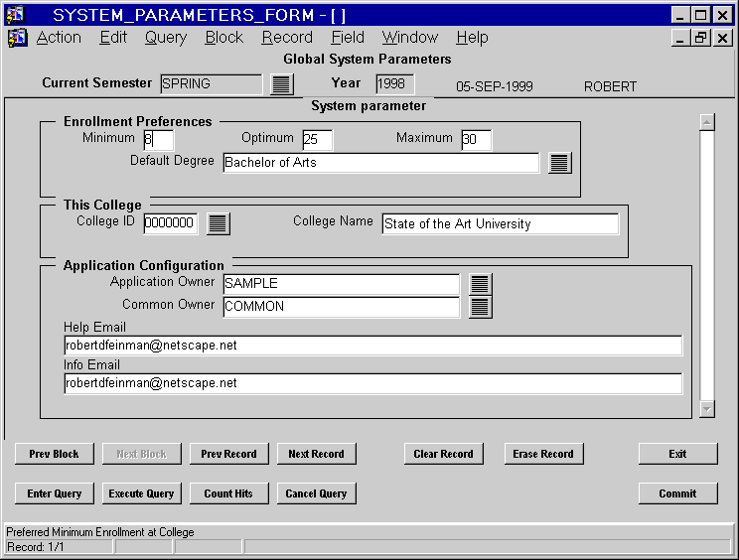Focus the Current Semester field

tap(212, 84)
